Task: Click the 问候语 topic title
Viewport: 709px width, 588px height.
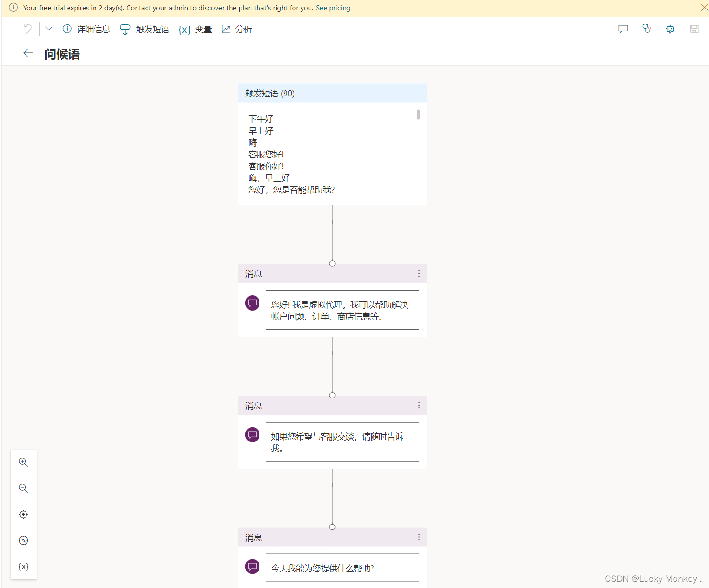Action: pyautogui.click(x=62, y=54)
